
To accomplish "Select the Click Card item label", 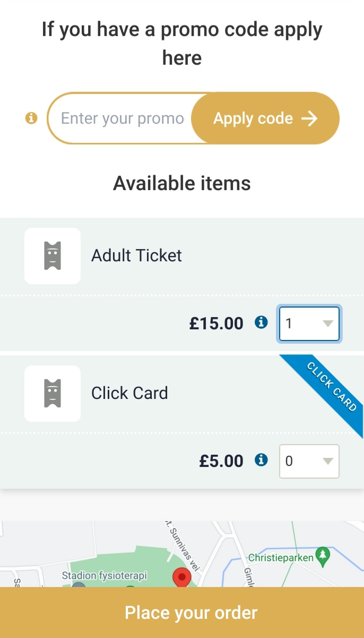I will tap(129, 393).
